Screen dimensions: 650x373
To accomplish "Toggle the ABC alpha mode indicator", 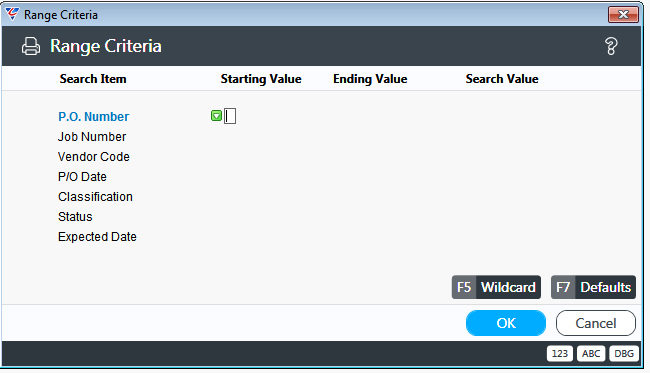I will point(591,354).
